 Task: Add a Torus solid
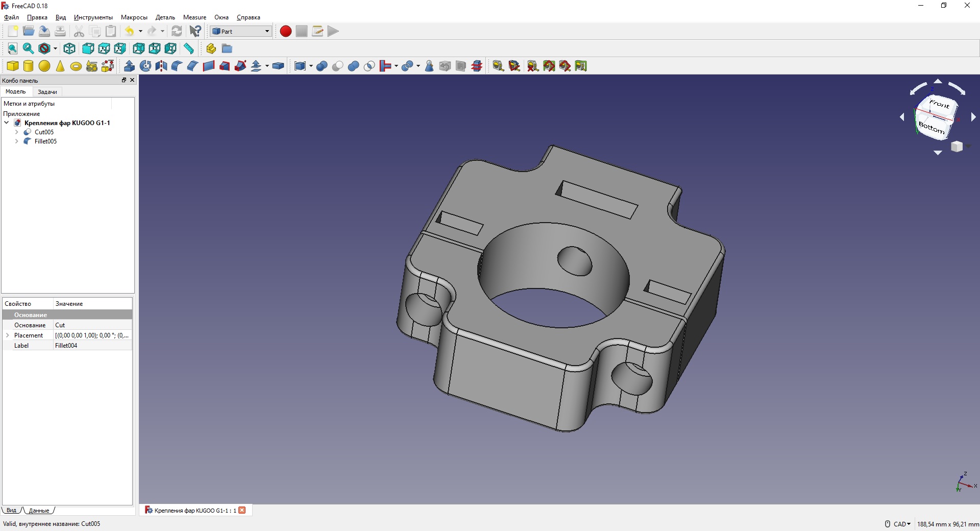pyautogui.click(x=76, y=66)
